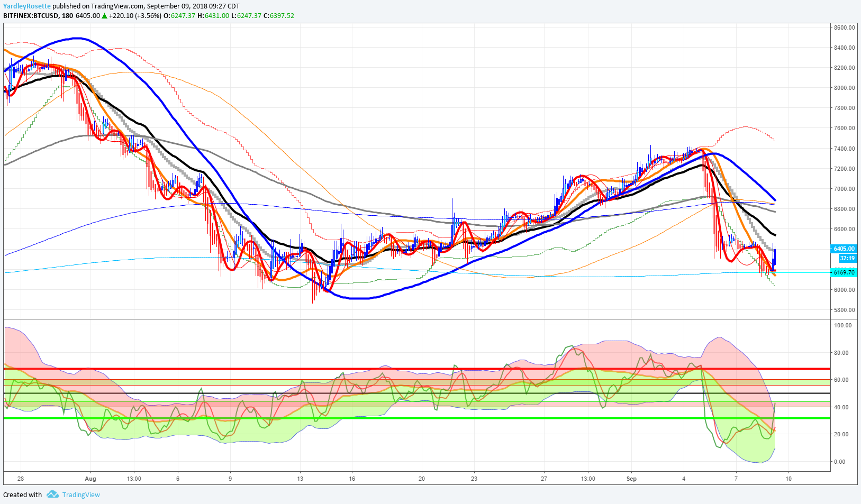The height and width of the screenshot is (504, 861).
Task: Click the 9 date label on time axis
Action: 230,479
